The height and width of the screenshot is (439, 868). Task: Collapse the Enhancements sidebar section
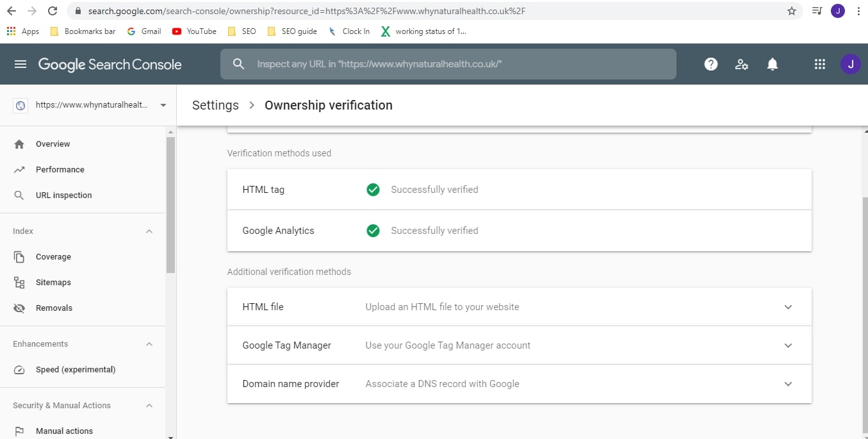tap(149, 344)
